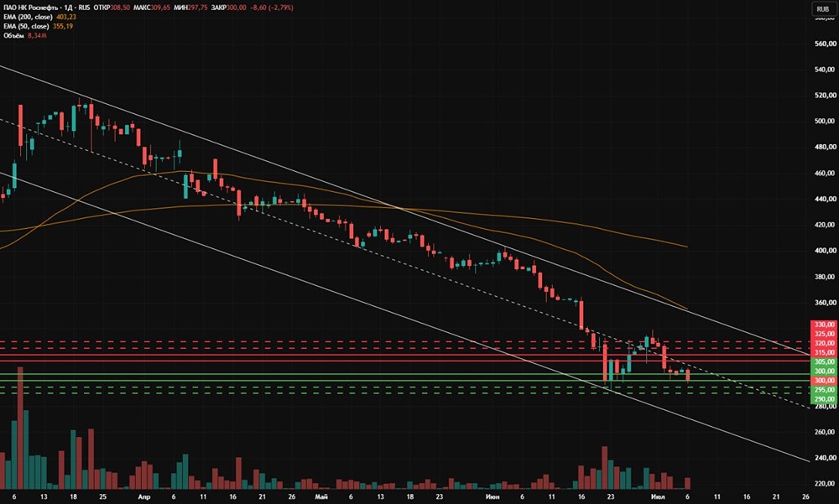Click the 330,00 red price label
The height and width of the screenshot is (504, 839).
click(825, 325)
